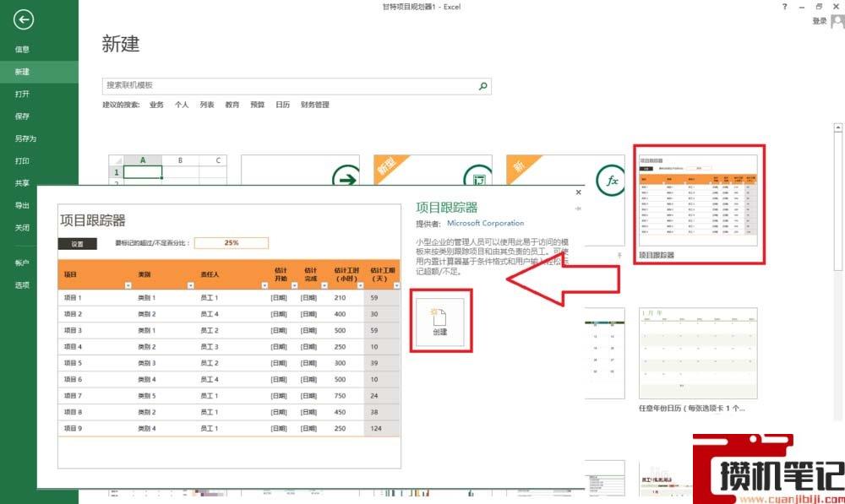
Task: Click the 日历 suggested search link
Action: (x=283, y=105)
